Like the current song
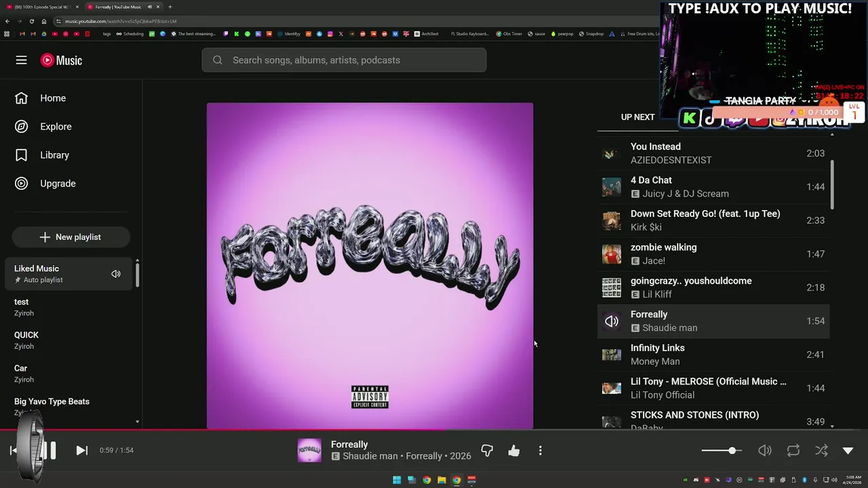Image resolution: width=868 pixels, height=488 pixels. [514, 451]
